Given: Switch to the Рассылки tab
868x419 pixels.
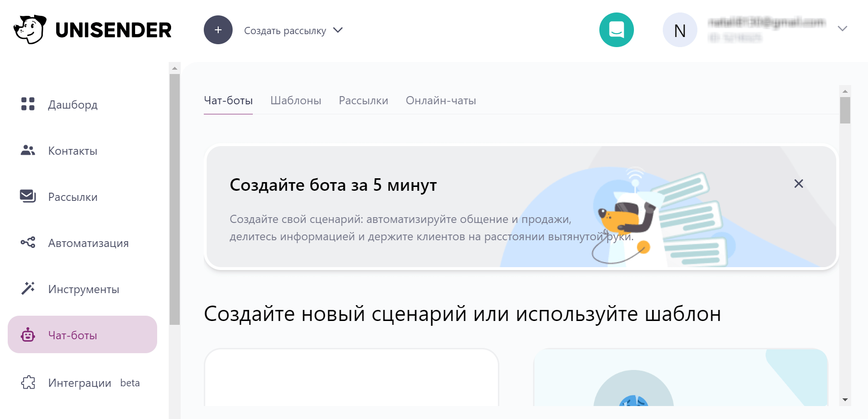Looking at the screenshot, I should (363, 101).
